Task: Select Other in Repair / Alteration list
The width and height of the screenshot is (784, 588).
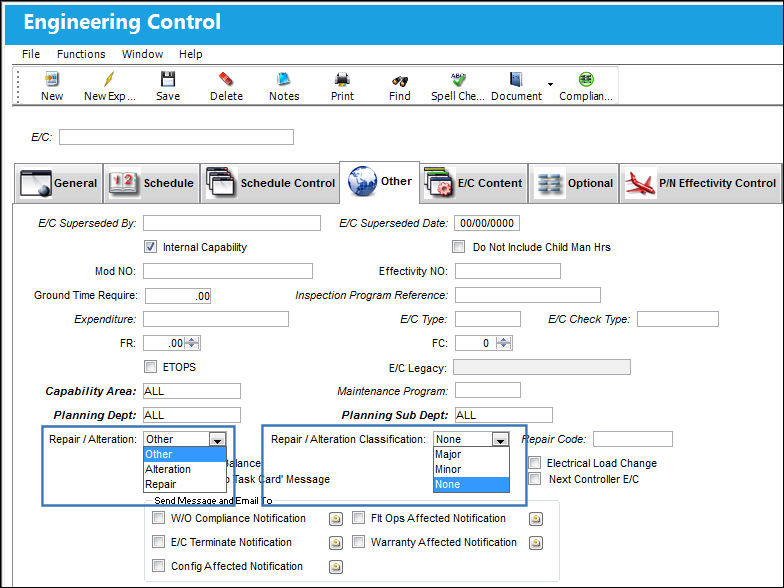Action: click(x=184, y=454)
